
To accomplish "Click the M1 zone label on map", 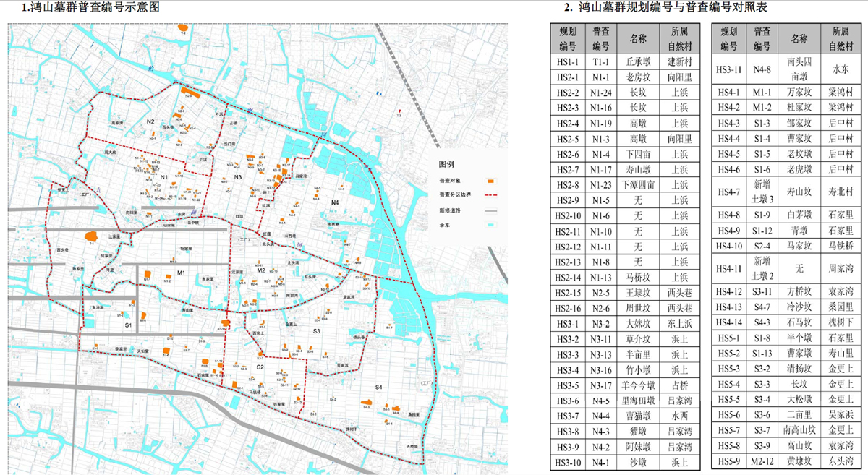I will tap(182, 273).
